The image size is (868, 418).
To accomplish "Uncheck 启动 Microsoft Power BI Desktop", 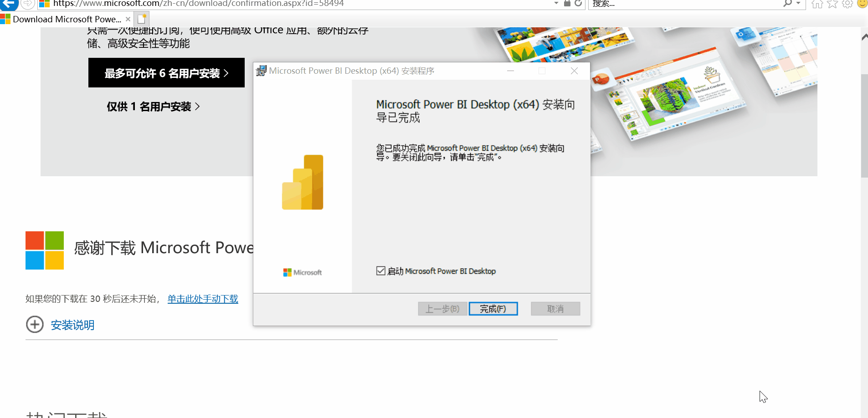I will [381, 270].
